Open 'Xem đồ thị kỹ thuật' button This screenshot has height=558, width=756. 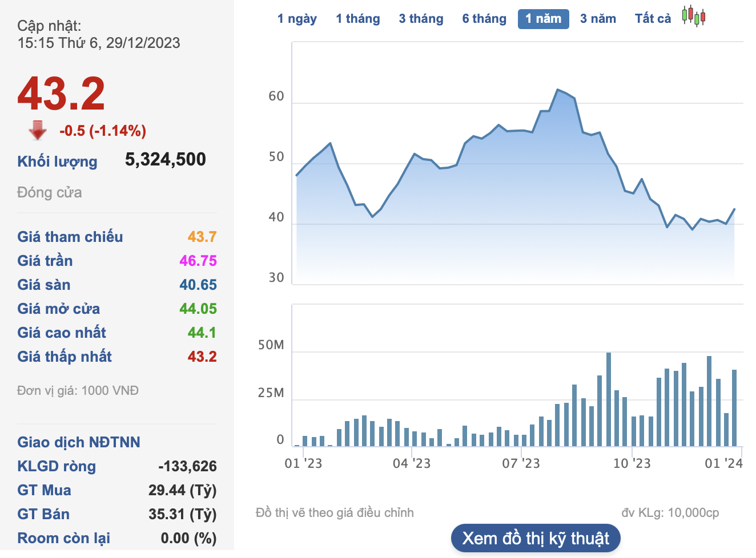coord(536,538)
